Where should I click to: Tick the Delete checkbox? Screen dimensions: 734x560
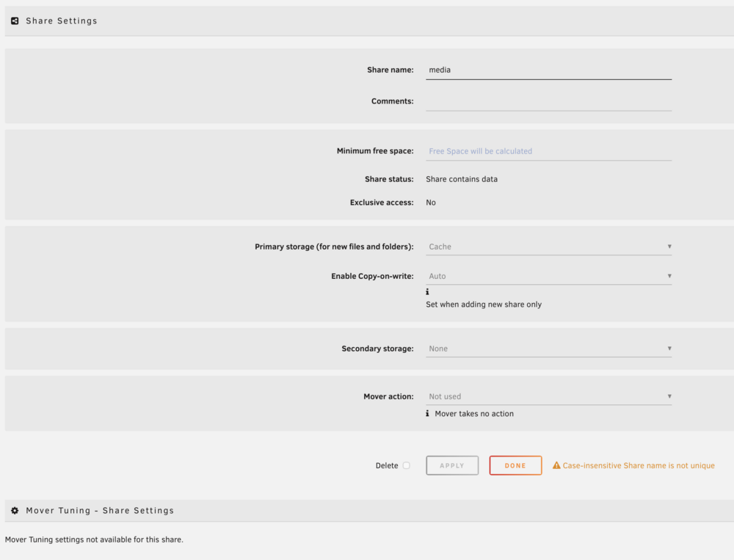pyautogui.click(x=407, y=465)
